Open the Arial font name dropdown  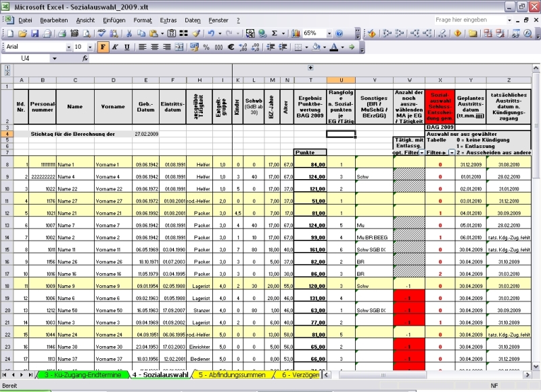69,47
